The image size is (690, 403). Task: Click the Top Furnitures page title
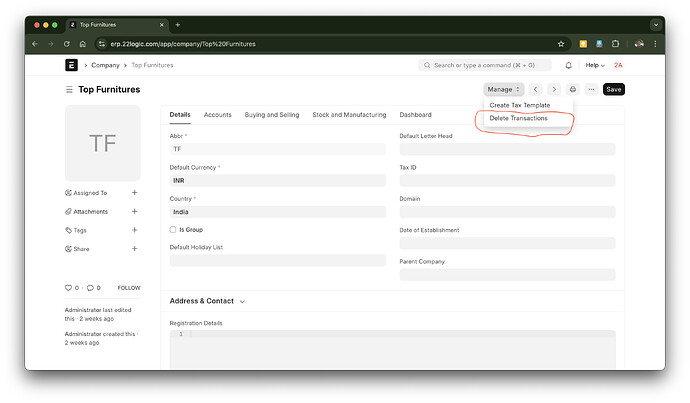coord(109,90)
